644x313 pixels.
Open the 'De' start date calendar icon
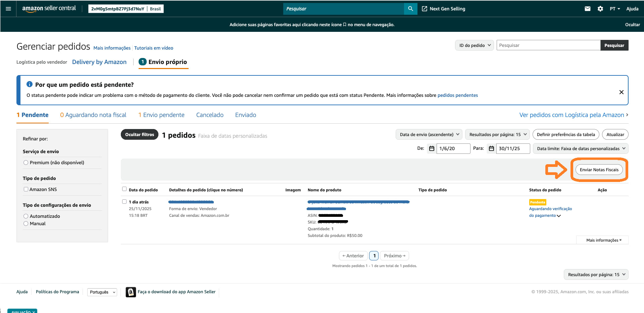click(432, 148)
